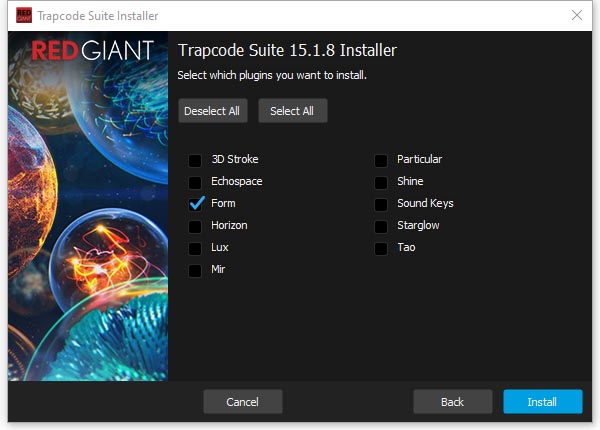Click the 'Horizon' label
The height and width of the screenshot is (430, 600).
coord(229,225)
